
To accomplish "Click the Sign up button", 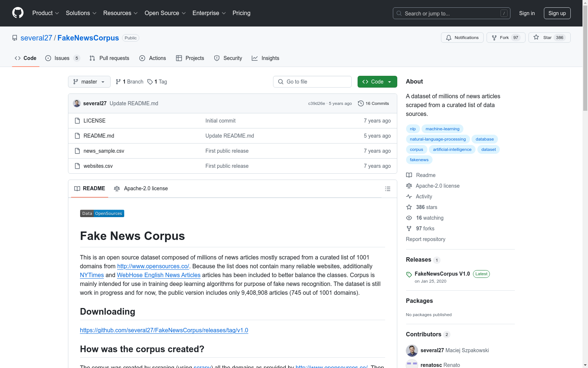I will pos(557,13).
